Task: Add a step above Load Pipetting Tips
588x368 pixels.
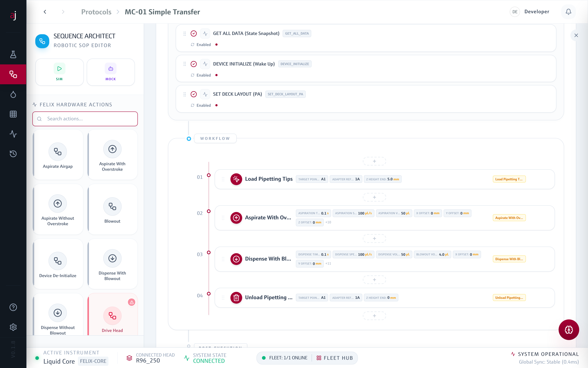Action: tap(374, 161)
